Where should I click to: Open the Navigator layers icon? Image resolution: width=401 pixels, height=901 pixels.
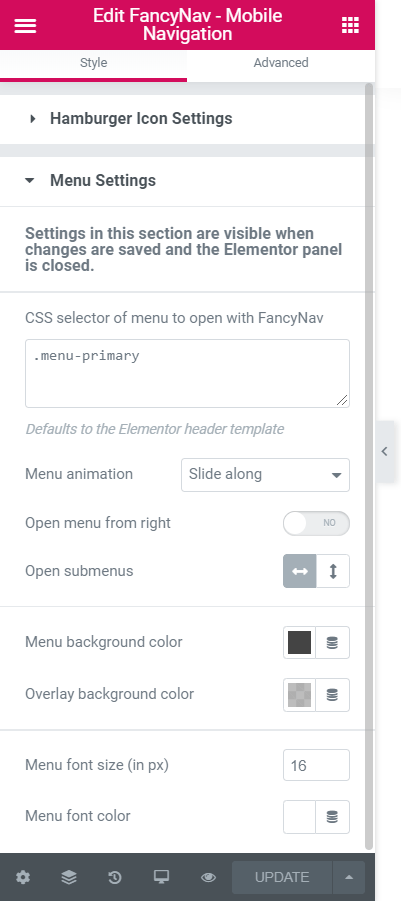point(69,877)
